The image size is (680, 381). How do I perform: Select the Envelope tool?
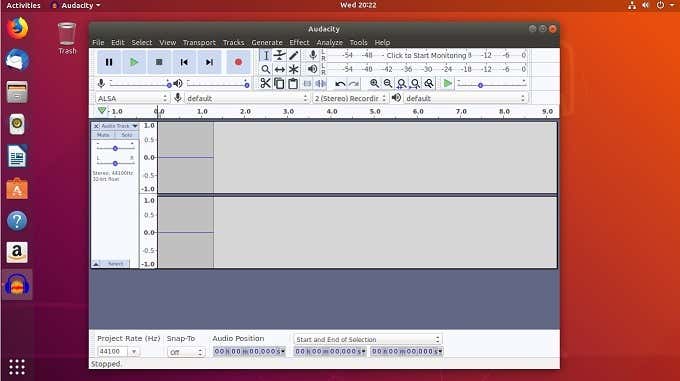click(280, 55)
